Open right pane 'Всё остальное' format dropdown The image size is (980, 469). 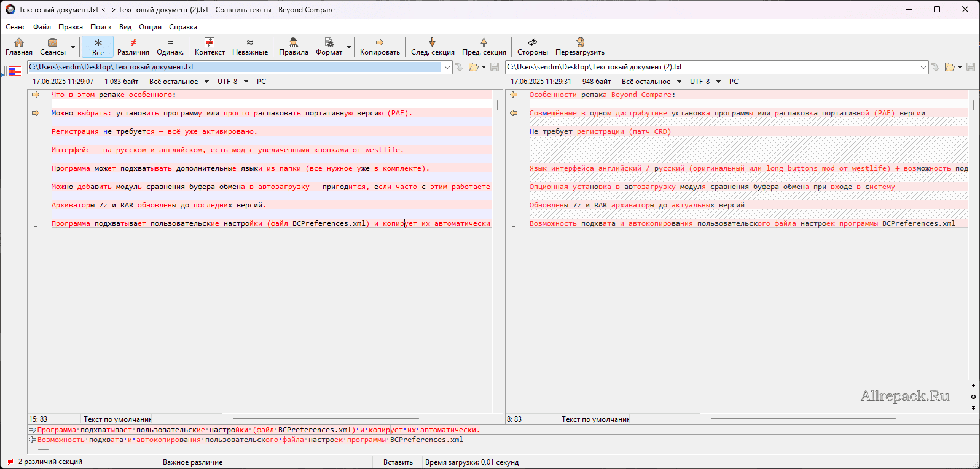(651, 82)
